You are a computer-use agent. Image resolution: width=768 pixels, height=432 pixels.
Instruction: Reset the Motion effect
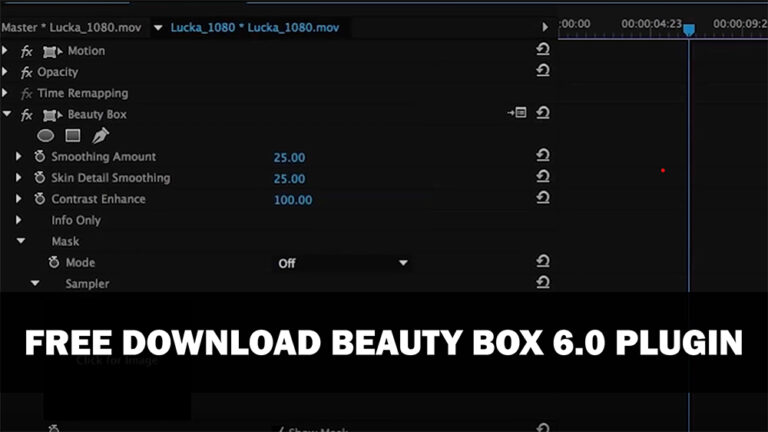coord(543,49)
